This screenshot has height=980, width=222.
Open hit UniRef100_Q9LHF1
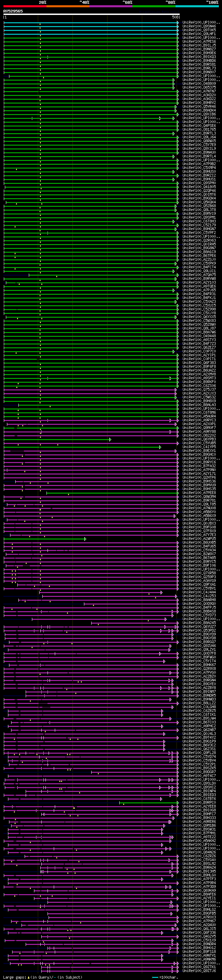click(199, 34)
